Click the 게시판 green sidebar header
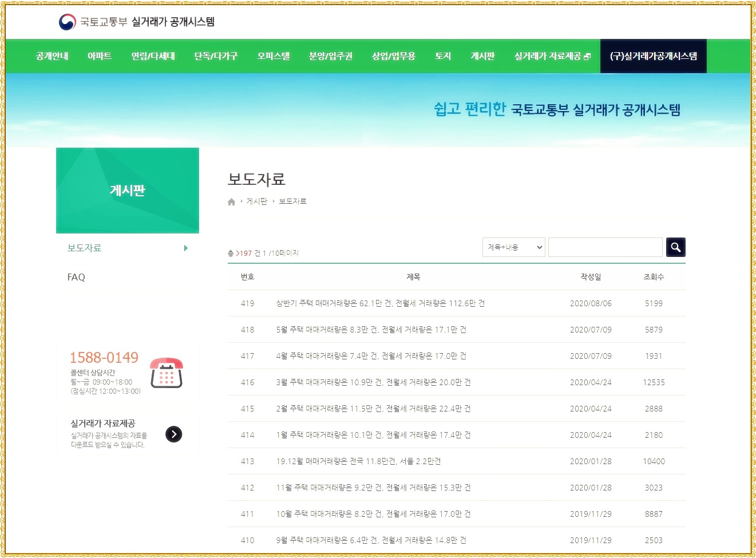The width and height of the screenshot is (756, 558). 128,191
